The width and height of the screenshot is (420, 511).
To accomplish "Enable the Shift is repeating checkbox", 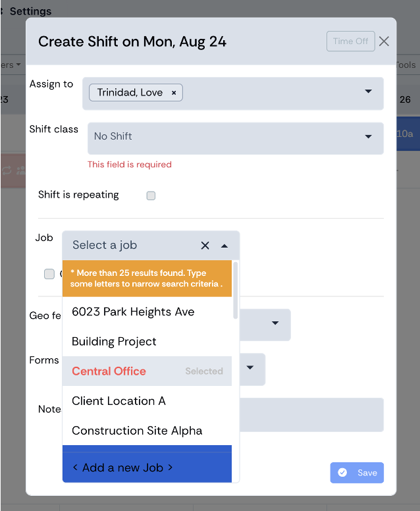I will tap(151, 196).
